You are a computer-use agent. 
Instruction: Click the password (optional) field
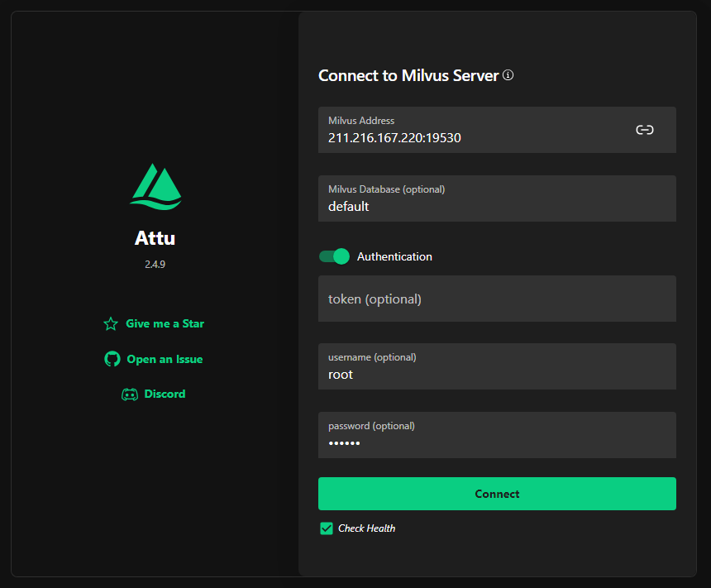coord(497,435)
